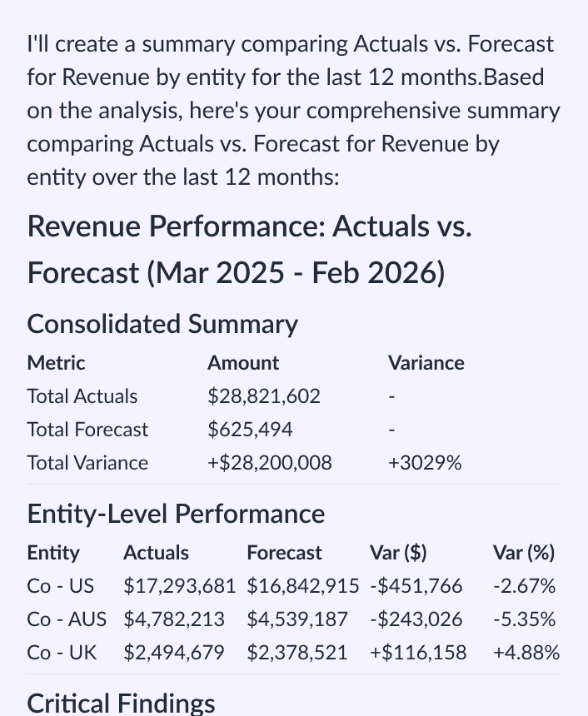Click the +$28,200,008 total variance amount
588x716 pixels.
pos(269,463)
